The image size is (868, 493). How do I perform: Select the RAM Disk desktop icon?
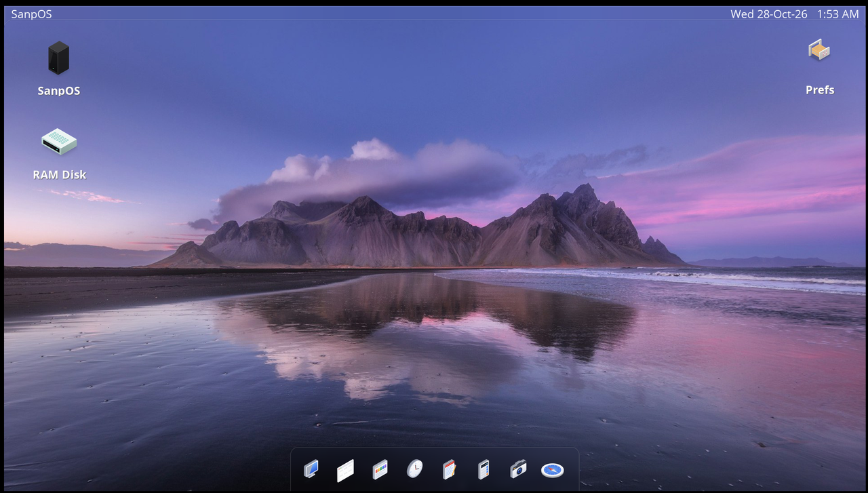[60, 142]
